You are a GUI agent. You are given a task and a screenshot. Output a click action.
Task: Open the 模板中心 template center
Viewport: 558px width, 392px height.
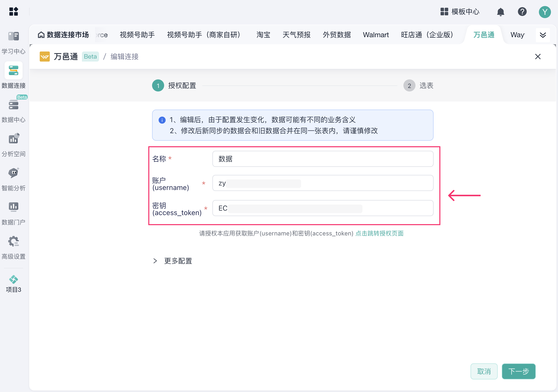[460, 12]
